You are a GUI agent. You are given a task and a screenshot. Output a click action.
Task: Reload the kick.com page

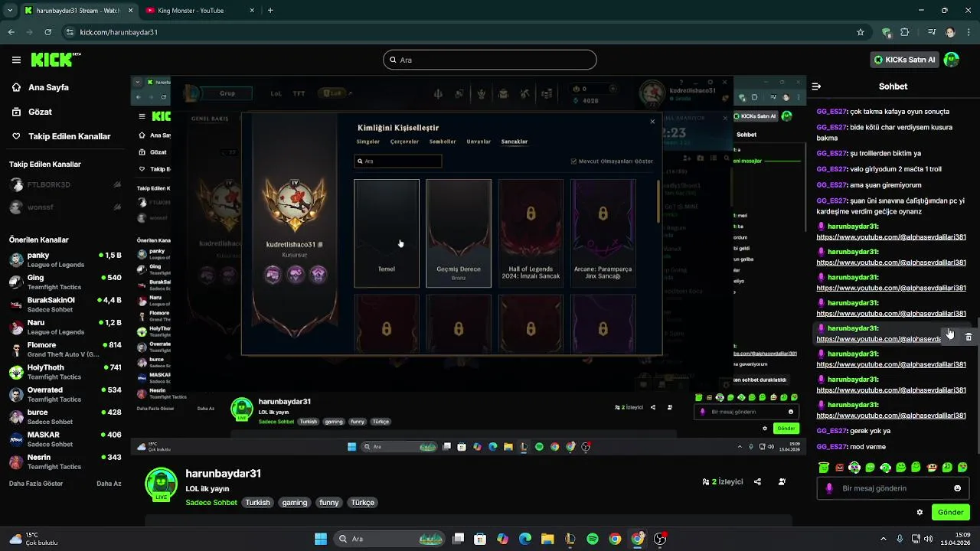(47, 32)
